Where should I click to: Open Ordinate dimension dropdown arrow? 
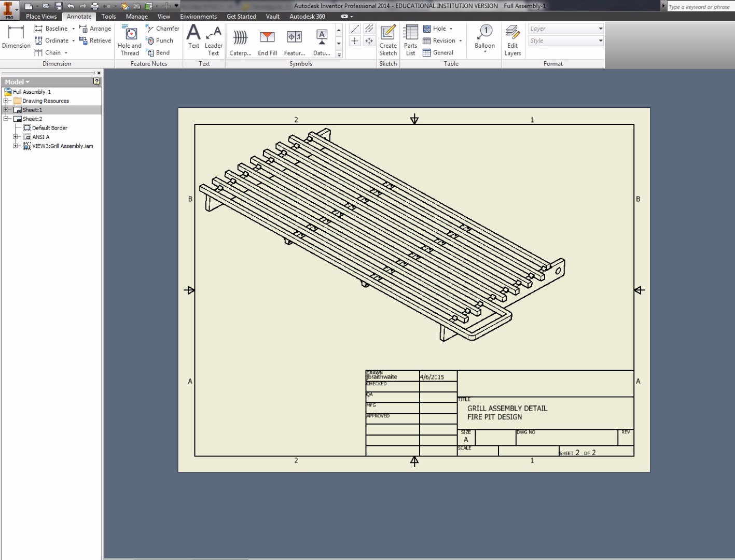pyautogui.click(x=73, y=41)
